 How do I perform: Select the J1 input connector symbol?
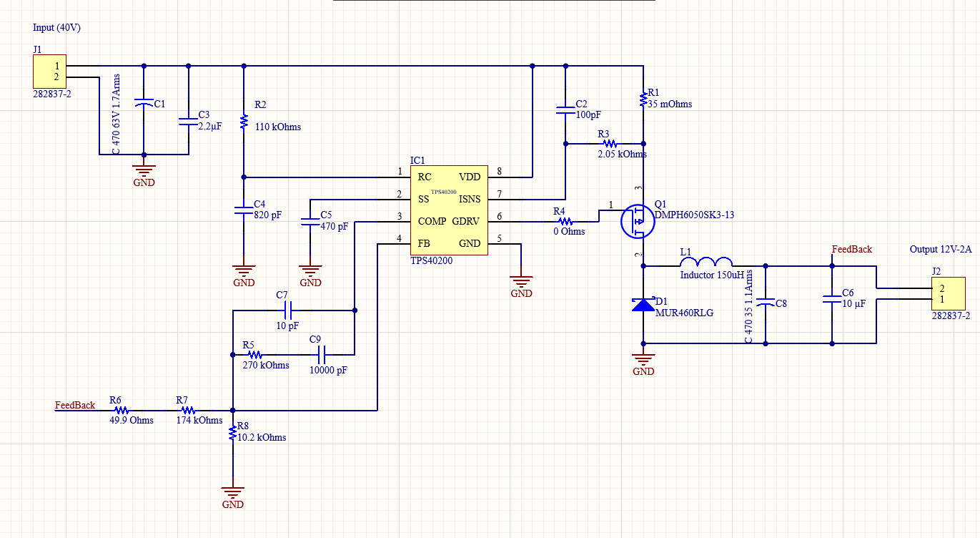coord(49,72)
